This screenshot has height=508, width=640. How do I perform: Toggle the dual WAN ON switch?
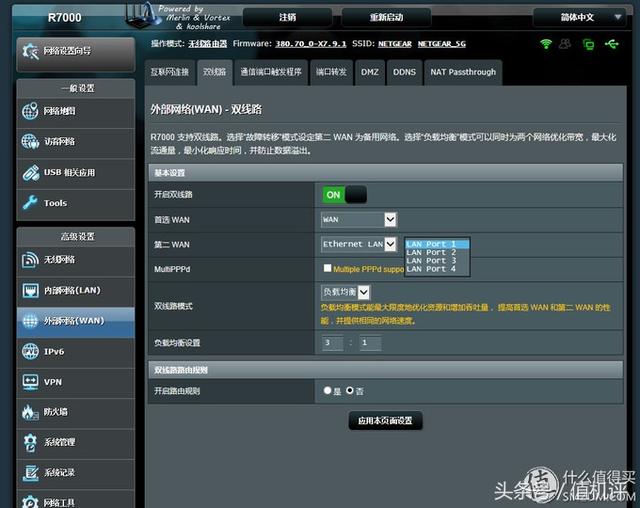pos(345,195)
